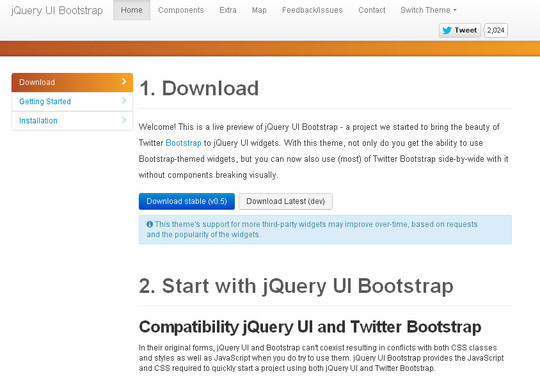Click the blue notice about third-party widgets
Screen dimensions: 540x376
325,230
